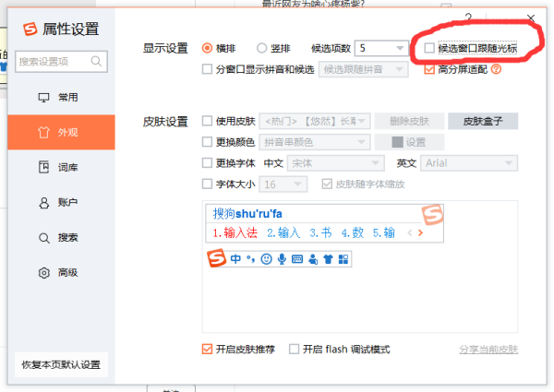Uncheck 高分屏适配 checkbox
Image resolution: width=554 pixels, height=392 pixels.
pyautogui.click(x=429, y=69)
